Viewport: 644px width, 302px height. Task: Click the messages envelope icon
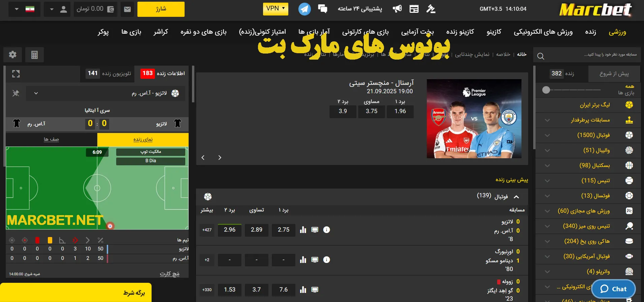coord(127,9)
